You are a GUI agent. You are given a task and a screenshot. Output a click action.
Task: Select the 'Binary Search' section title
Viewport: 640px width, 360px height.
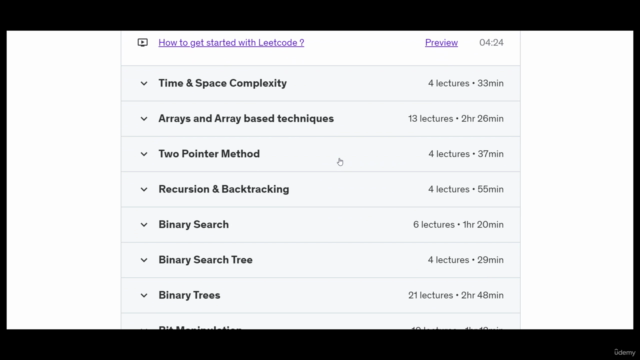coord(193,224)
